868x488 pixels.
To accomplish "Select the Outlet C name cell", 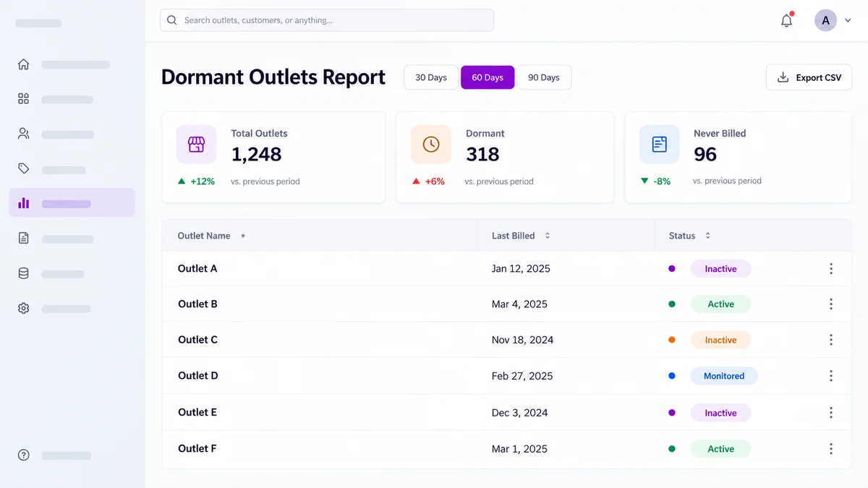I will coord(197,339).
